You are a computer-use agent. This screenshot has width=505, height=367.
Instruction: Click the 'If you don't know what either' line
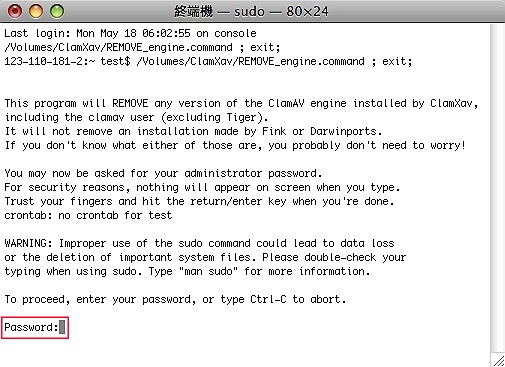point(235,145)
